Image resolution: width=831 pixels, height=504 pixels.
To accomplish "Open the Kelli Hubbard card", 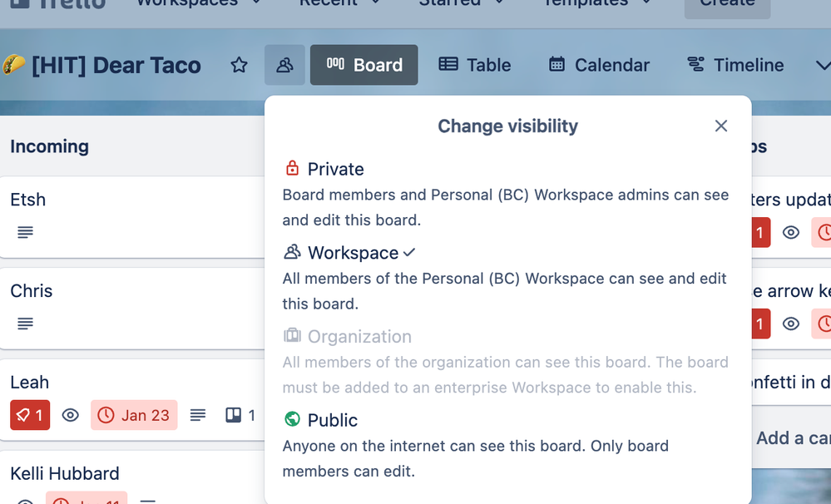I will coord(132,477).
